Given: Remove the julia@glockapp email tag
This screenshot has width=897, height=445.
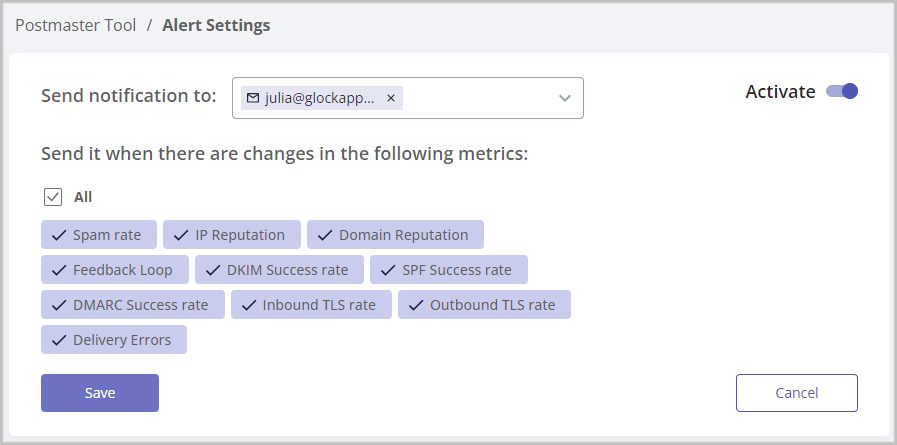Looking at the screenshot, I should 391,98.
